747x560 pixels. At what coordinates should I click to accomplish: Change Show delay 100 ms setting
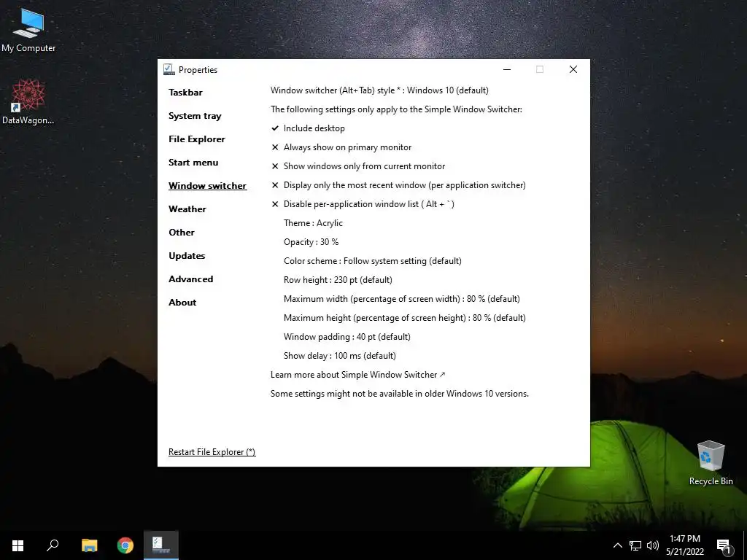[340, 356]
